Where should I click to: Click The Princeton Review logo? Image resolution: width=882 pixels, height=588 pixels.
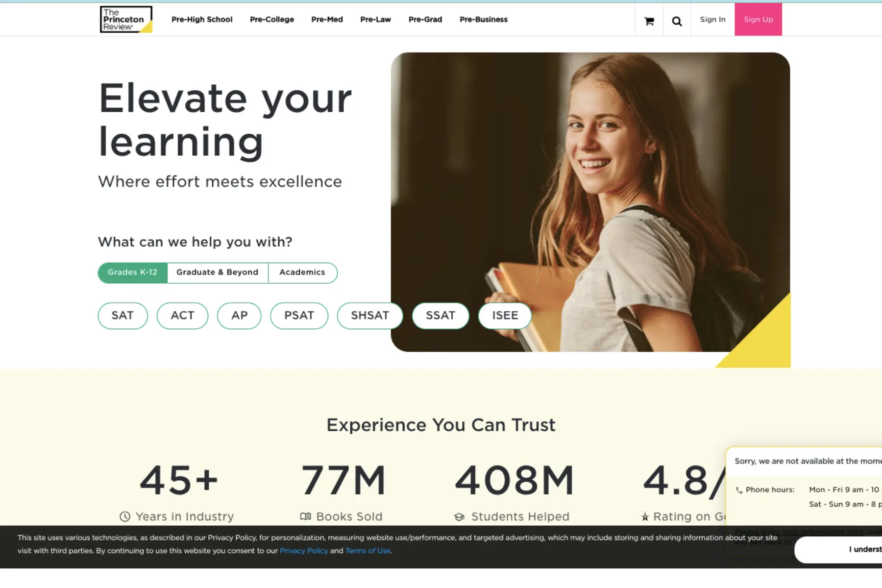(125, 20)
